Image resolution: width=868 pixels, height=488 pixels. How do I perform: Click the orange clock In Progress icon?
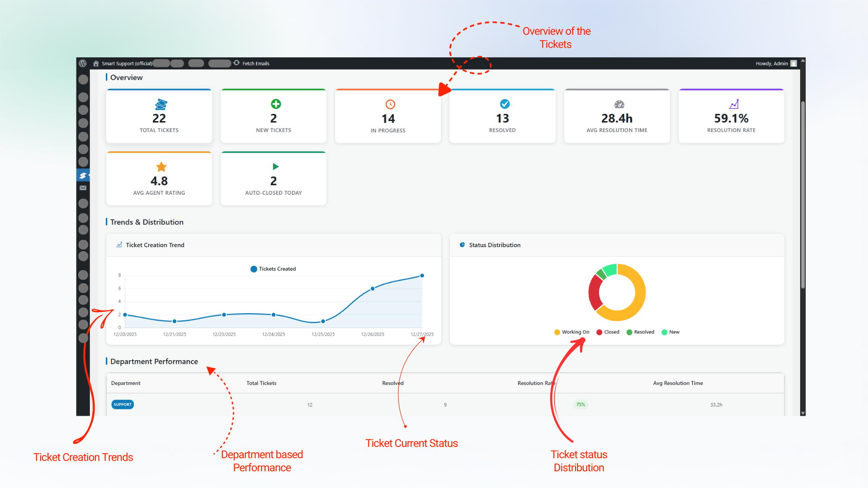tap(390, 105)
